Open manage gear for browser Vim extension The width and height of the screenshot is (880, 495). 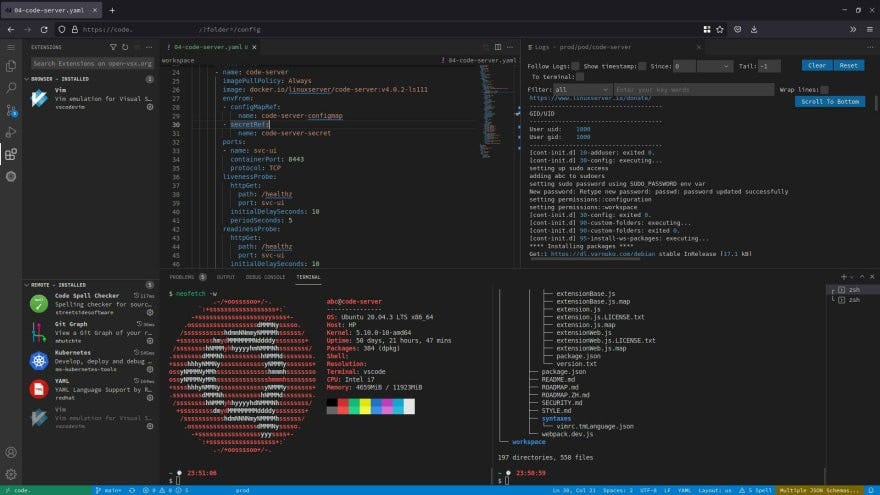pyautogui.click(x=150, y=107)
